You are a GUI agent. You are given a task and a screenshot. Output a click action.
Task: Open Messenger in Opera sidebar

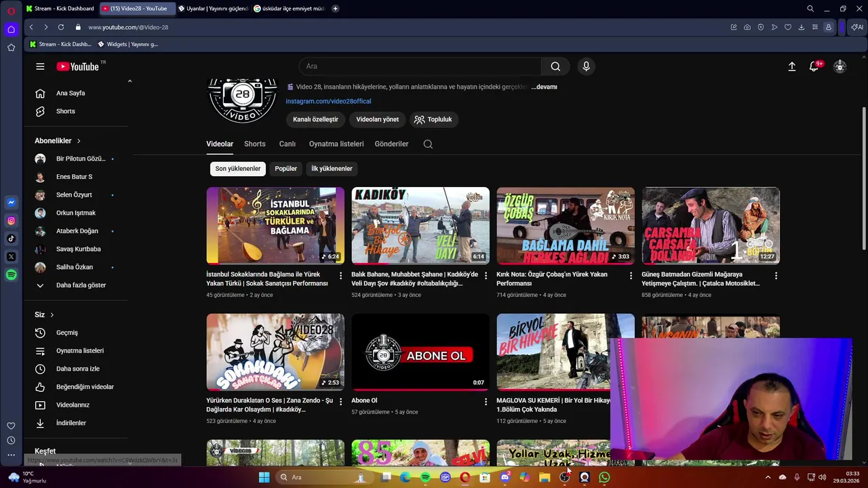(11, 202)
